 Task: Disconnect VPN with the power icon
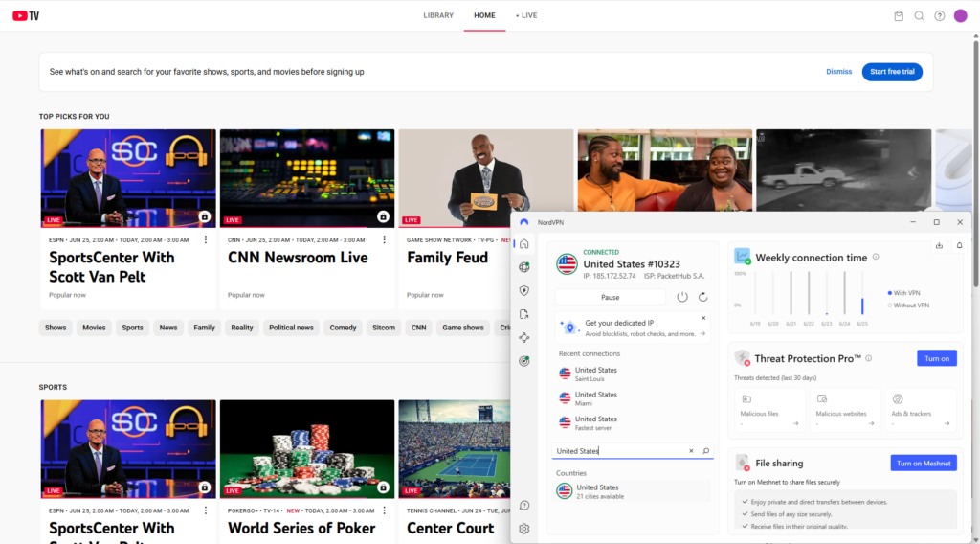click(x=681, y=297)
